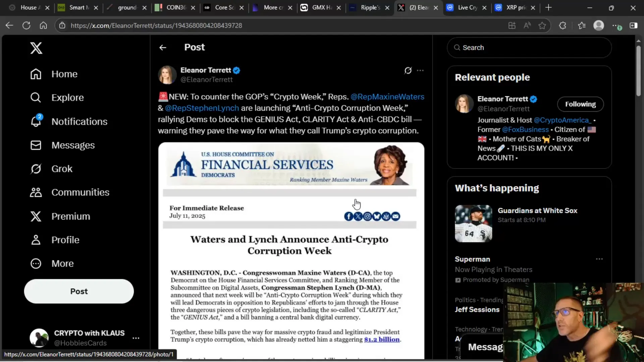The width and height of the screenshot is (644, 362).
Task: Open post's three-dot more menu
Action: pyautogui.click(x=420, y=70)
